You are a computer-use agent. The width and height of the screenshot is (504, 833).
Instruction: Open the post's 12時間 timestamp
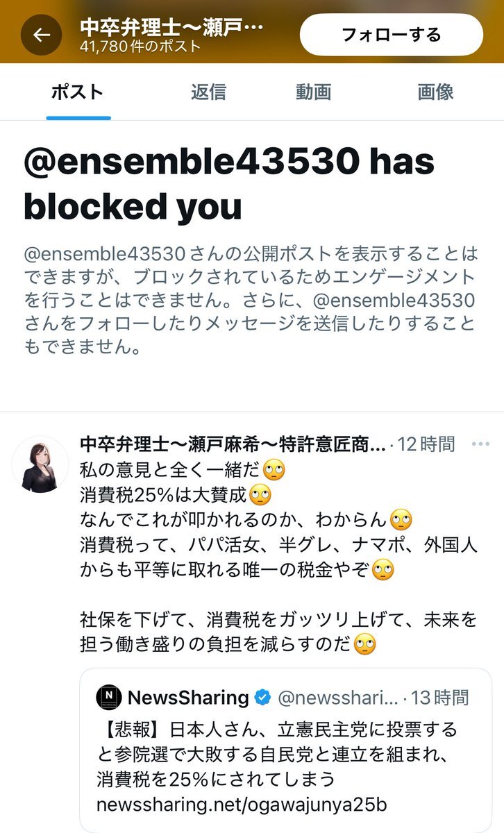[426, 444]
